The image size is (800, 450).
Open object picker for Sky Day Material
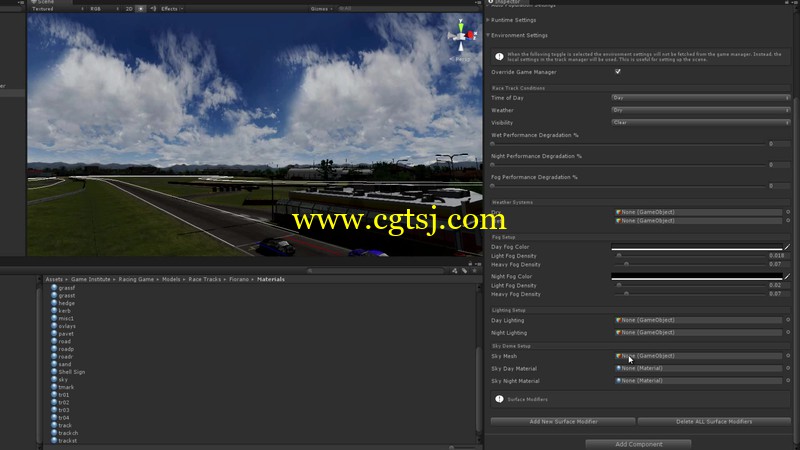tap(788, 368)
